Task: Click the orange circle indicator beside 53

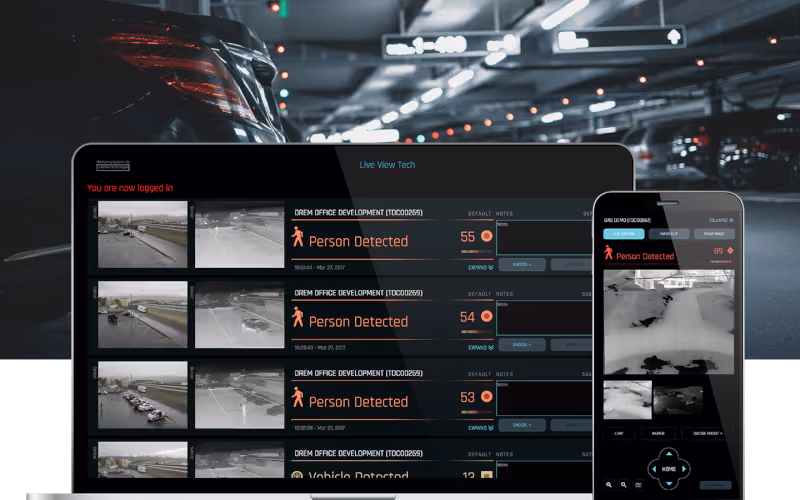Action: pos(487,396)
